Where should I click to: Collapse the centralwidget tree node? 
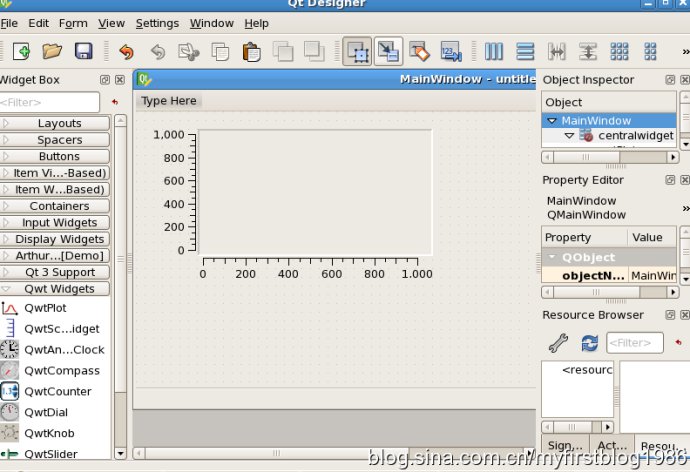(569, 135)
